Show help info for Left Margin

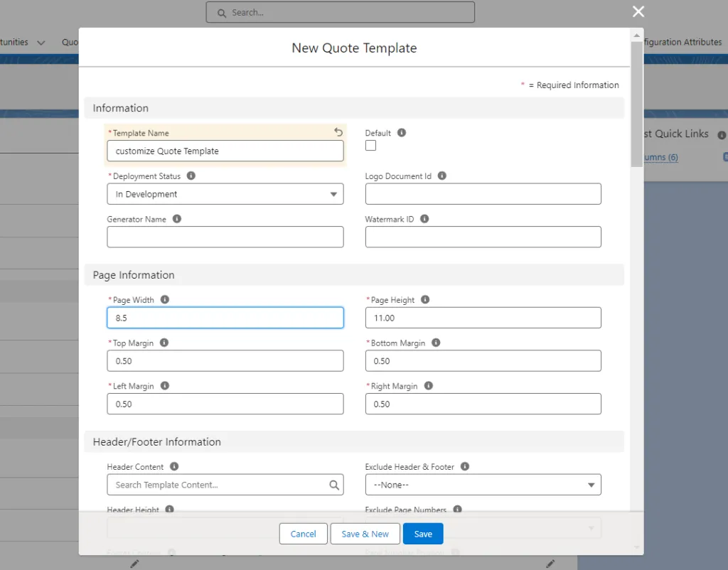click(165, 386)
